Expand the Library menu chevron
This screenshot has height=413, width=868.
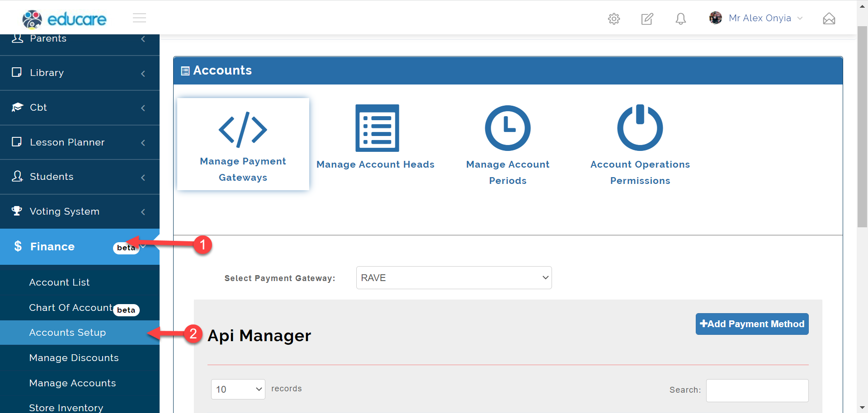143,73
